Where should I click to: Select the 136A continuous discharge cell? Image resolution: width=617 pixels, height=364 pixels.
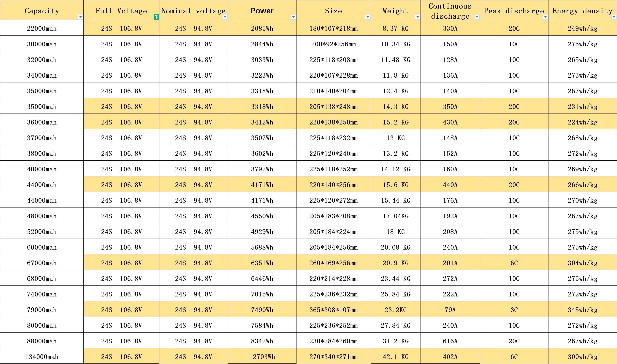click(x=450, y=75)
